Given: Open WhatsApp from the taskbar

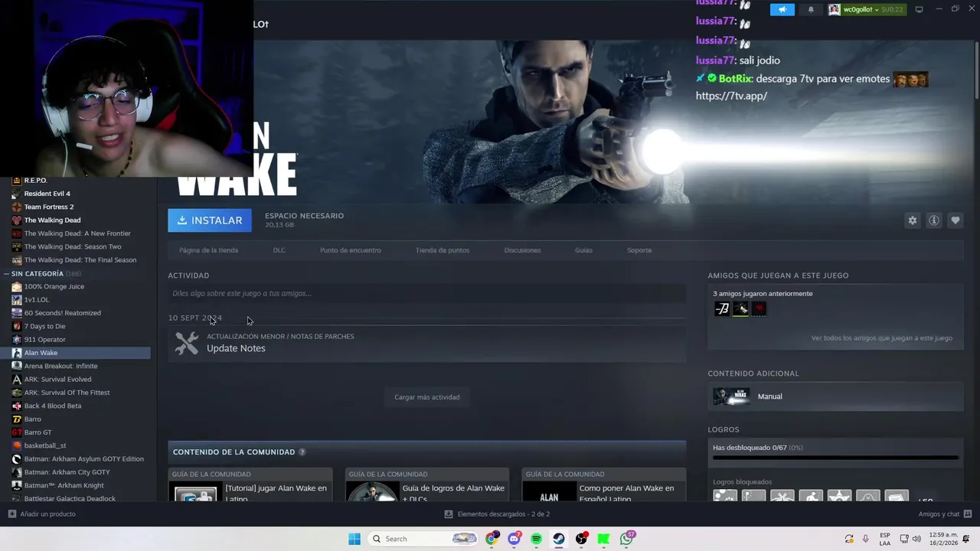Looking at the screenshot, I should point(627,539).
